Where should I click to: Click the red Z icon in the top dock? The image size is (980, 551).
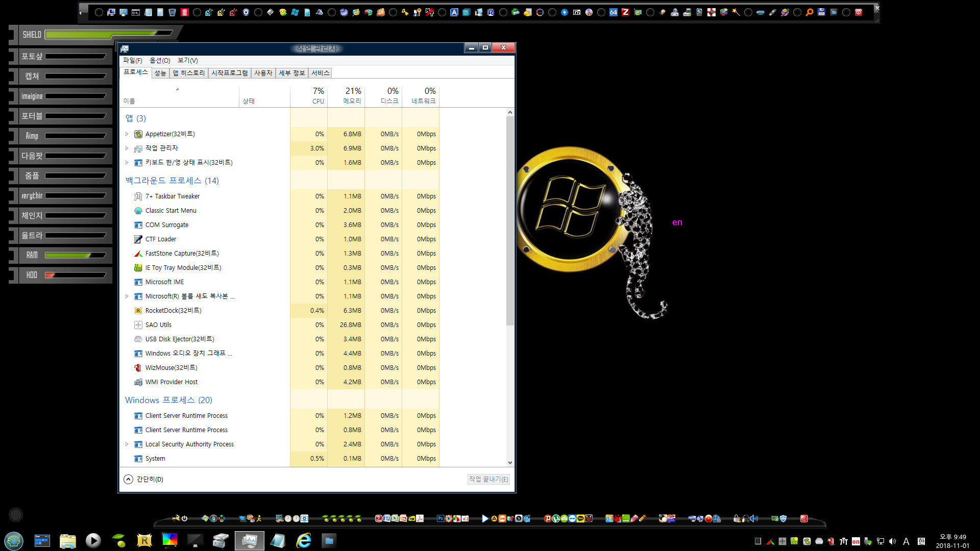pos(625,12)
